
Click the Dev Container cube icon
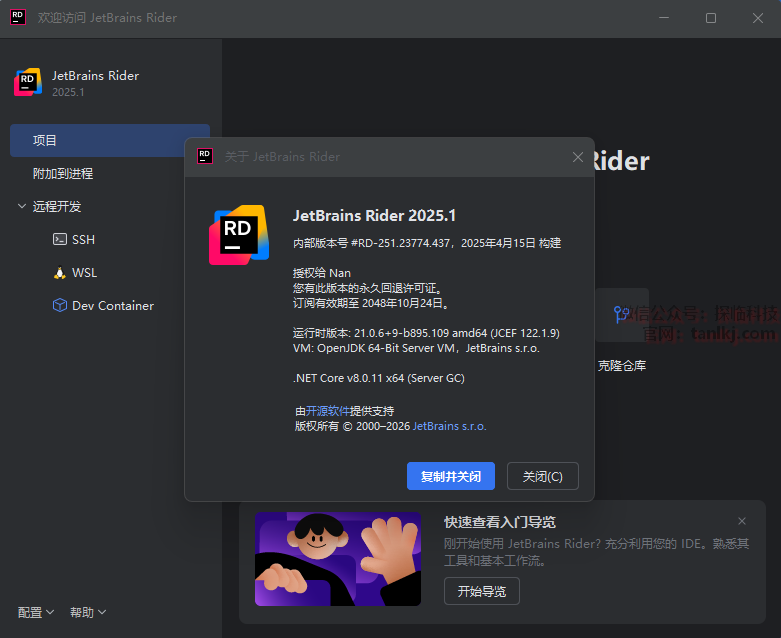pyautogui.click(x=60, y=306)
